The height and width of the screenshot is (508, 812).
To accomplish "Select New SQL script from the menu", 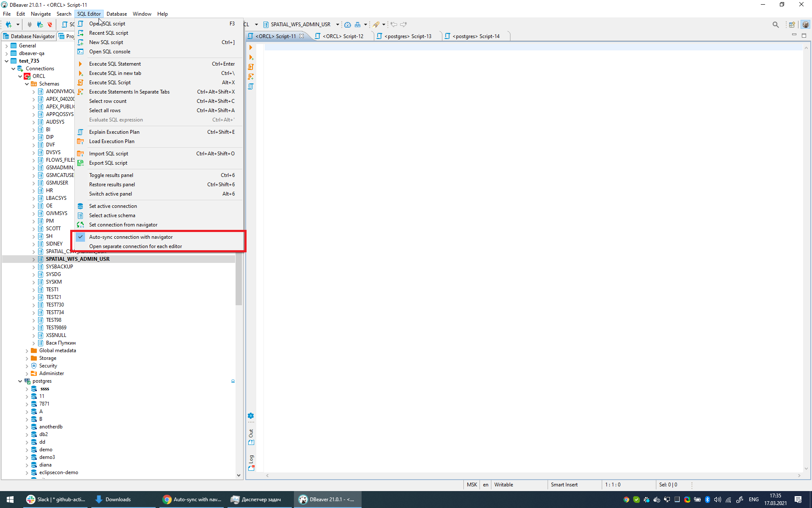I will tap(106, 42).
